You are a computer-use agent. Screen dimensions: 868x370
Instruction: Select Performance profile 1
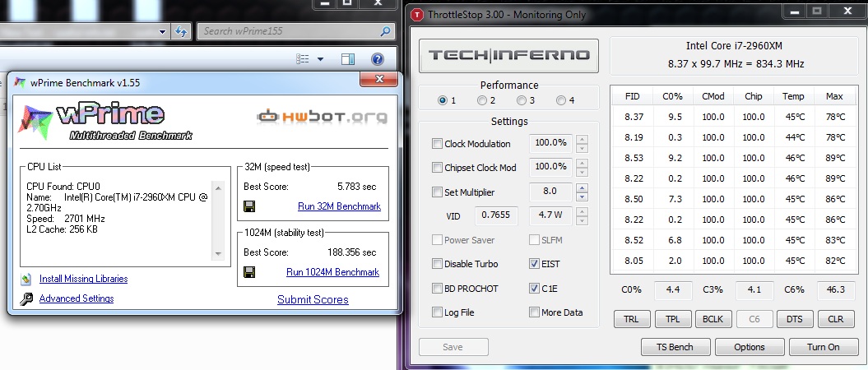point(443,100)
